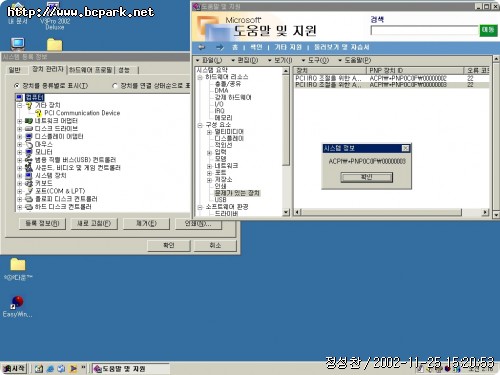
Task: Click the green 이동 search button
Action: (x=488, y=30)
